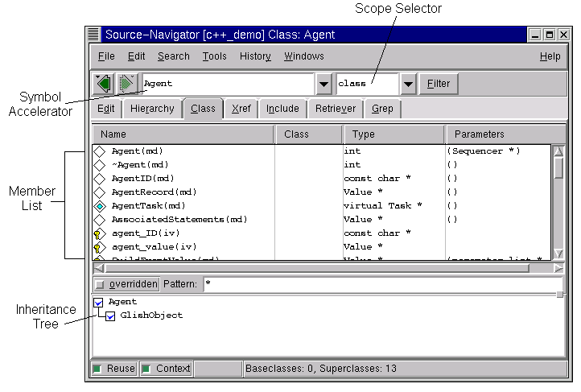Sort by the Name column header
Image resolution: width=581 pixels, height=392 pixels.
click(x=183, y=134)
